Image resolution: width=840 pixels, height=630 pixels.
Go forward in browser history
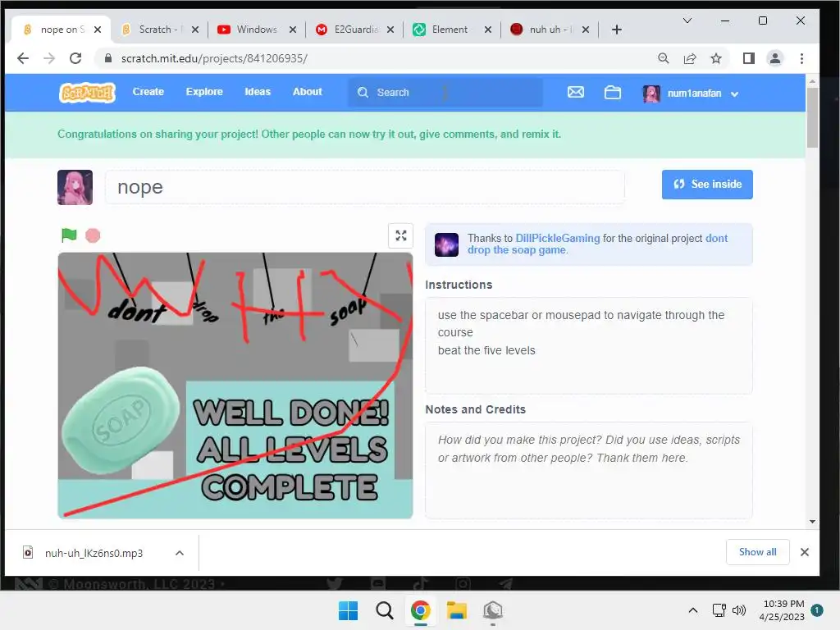click(49, 58)
